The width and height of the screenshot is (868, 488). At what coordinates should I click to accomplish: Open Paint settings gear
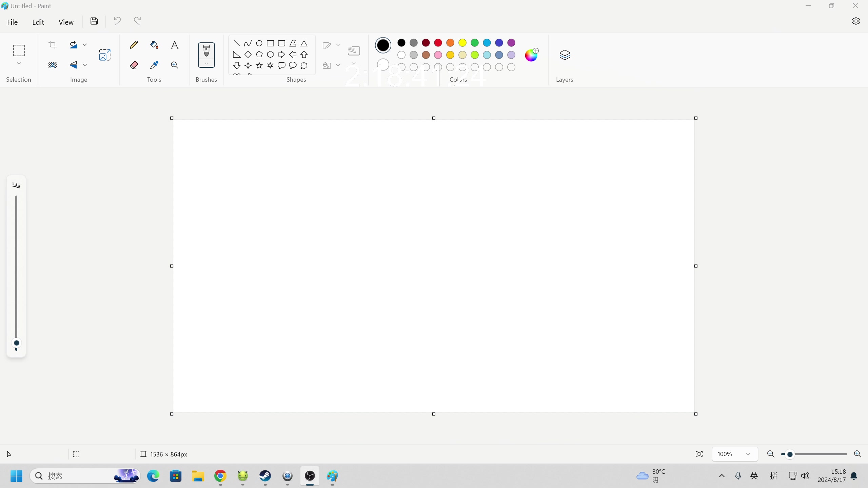point(856,21)
